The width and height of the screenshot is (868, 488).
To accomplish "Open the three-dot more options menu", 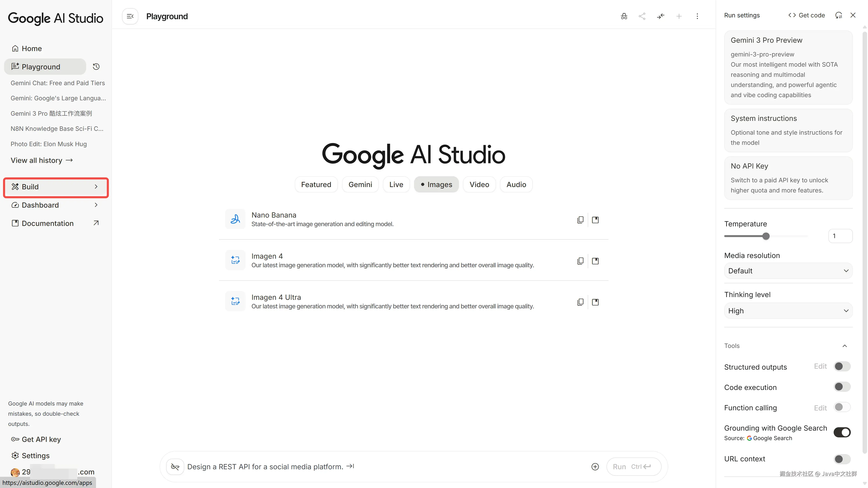I will (697, 16).
